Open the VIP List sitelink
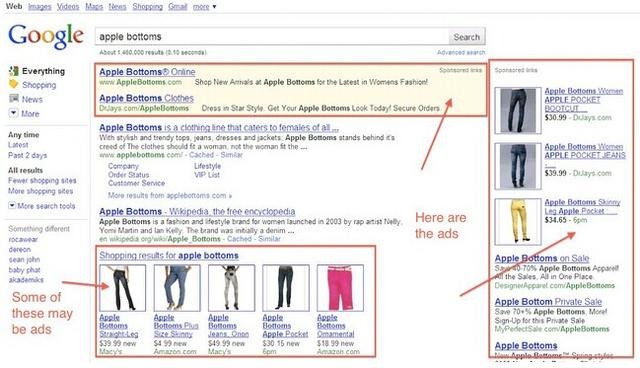This screenshot has width=640, height=368. tap(207, 175)
